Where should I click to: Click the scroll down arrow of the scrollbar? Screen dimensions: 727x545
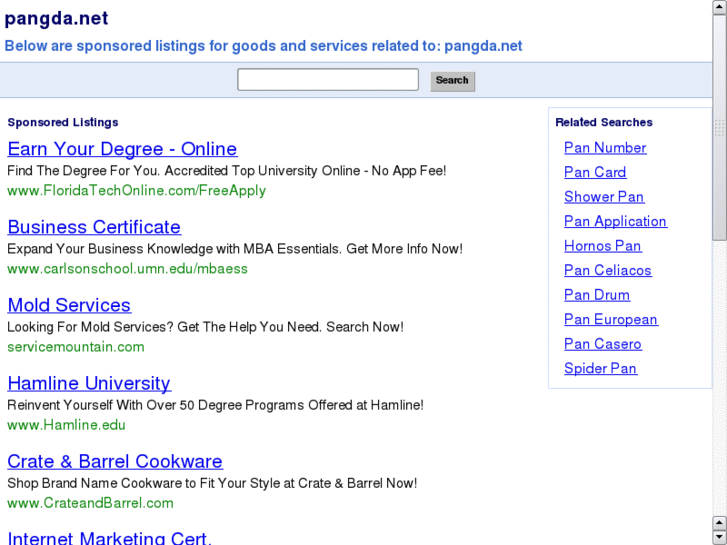coord(719,537)
